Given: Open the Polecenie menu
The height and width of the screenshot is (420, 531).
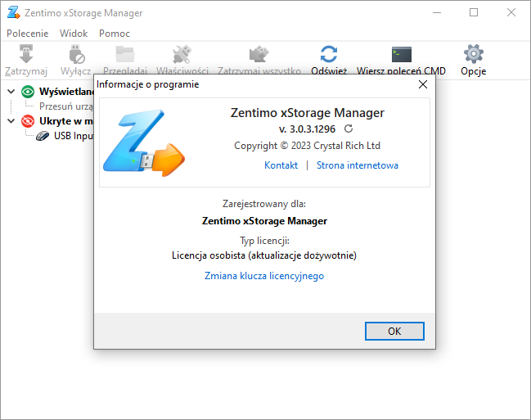Looking at the screenshot, I should tap(28, 34).
